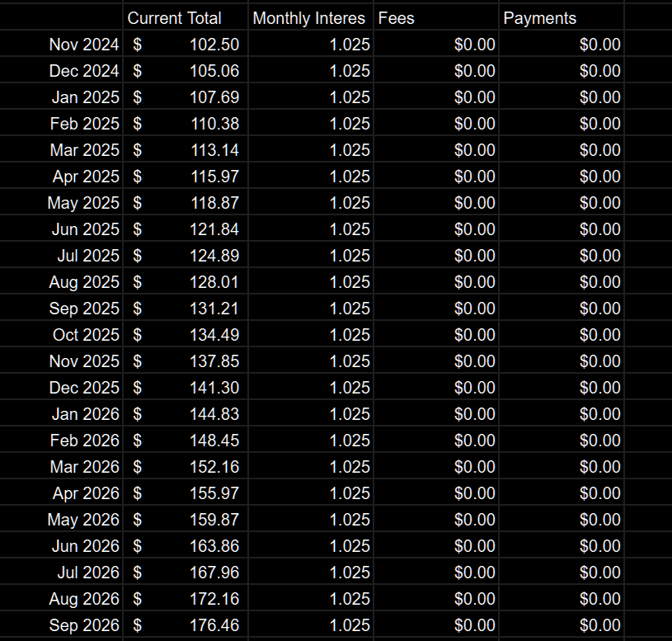Select the 115.97 total cell
672x641 pixels.
click(186, 177)
